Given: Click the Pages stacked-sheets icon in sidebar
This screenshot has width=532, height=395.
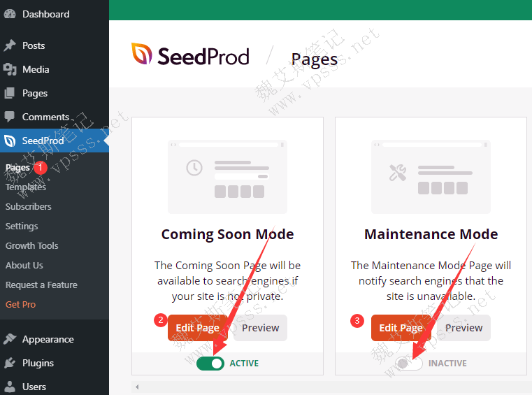Looking at the screenshot, I should (10, 93).
